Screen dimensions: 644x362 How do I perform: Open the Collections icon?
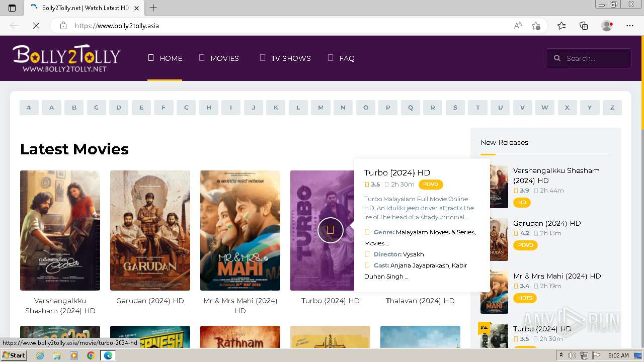click(x=584, y=26)
